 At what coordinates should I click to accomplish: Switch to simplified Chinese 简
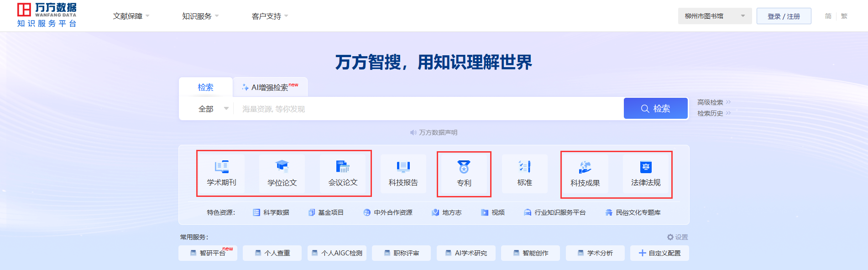[828, 16]
